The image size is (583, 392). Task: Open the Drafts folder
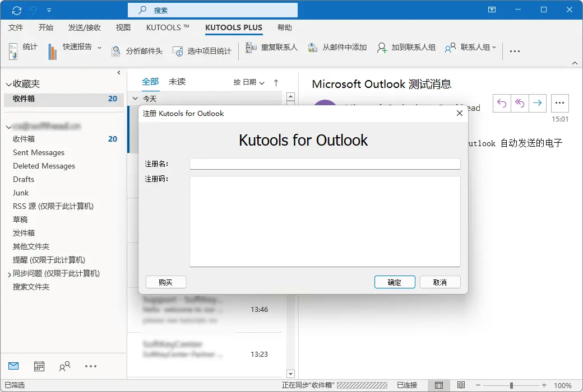click(24, 179)
